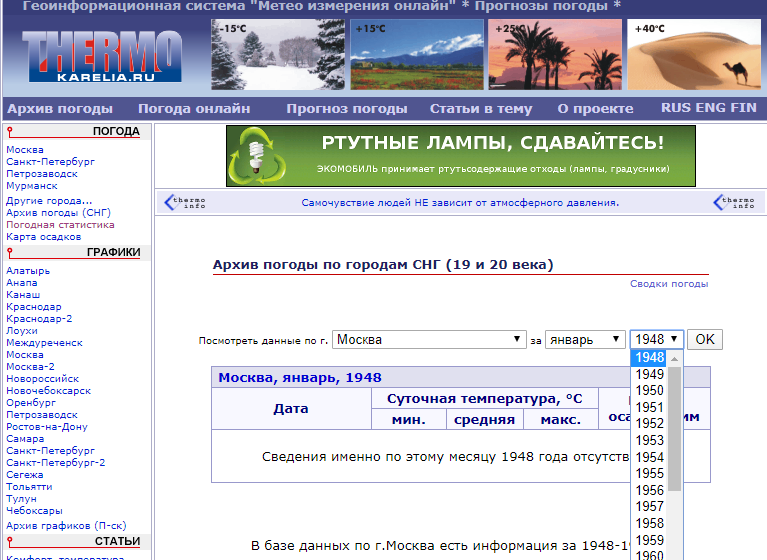767x560 pixels.
Task: Open the Мурманск weather link
Action: click(x=32, y=186)
